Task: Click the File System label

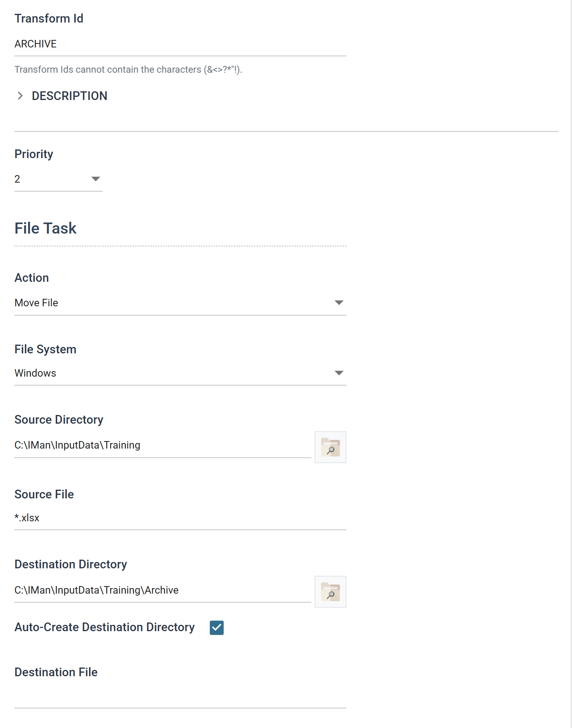Action: [x=45, y=349]
